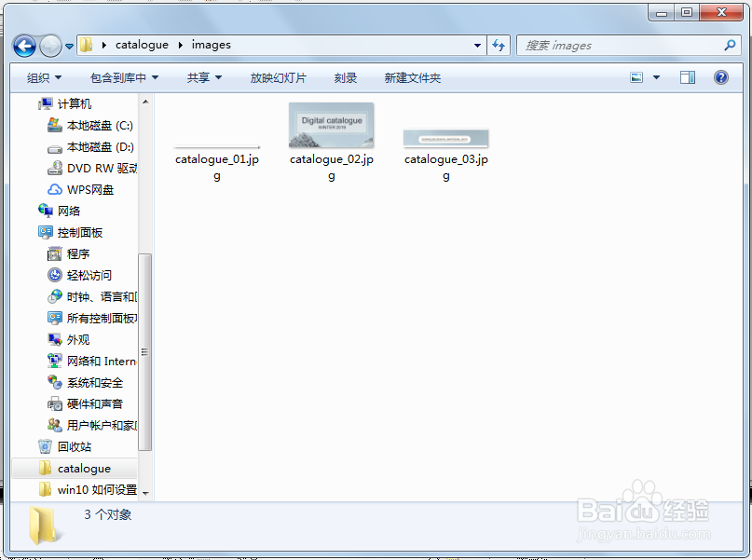Viewport: 752px width, 560px height.
Task: Open WPS网盘 cloud entry
Action: [x=90, y=190]
